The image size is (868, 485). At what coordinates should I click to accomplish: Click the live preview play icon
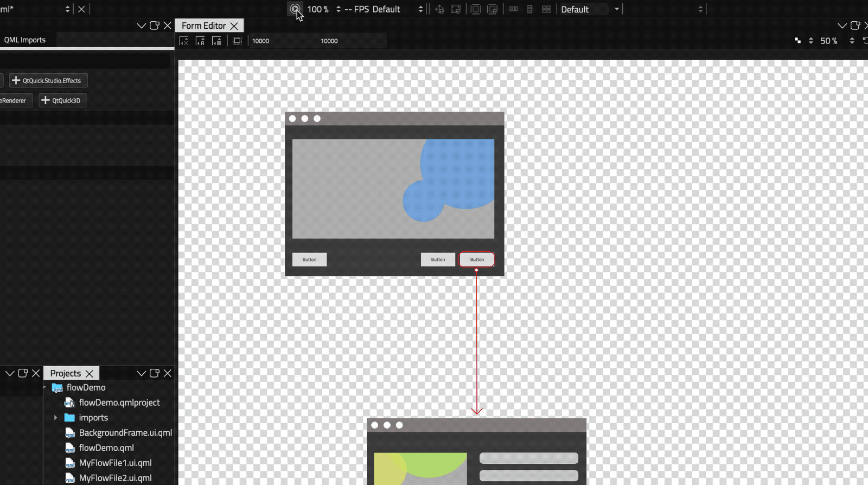(x=295, y=9)
